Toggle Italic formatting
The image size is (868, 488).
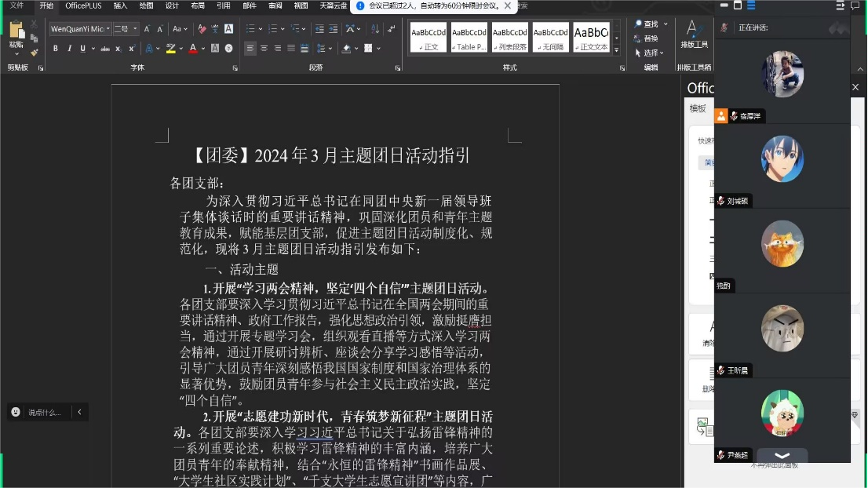[69, 49]
